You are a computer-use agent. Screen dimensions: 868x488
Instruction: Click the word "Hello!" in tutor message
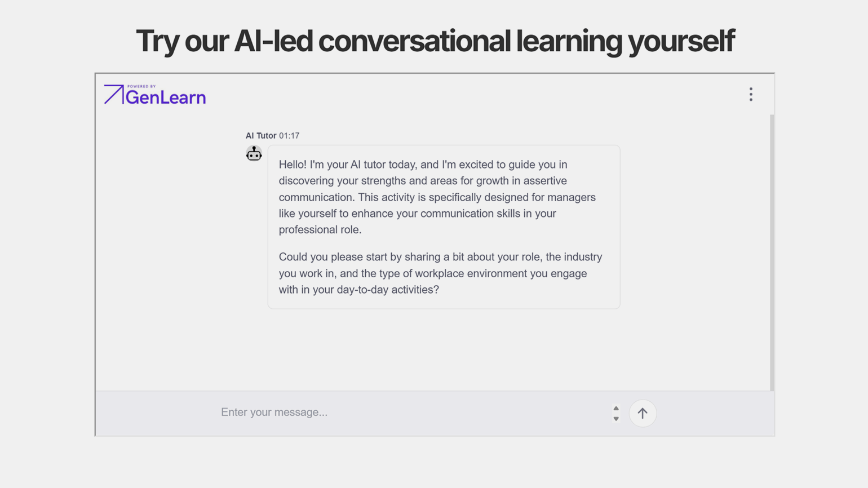(x=293, y=165)
